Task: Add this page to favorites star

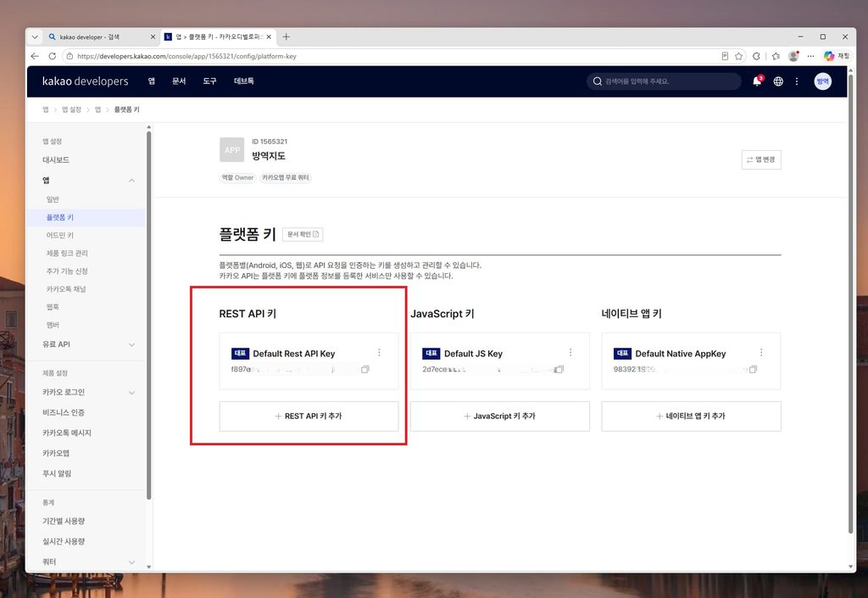Action: (738, 56)
